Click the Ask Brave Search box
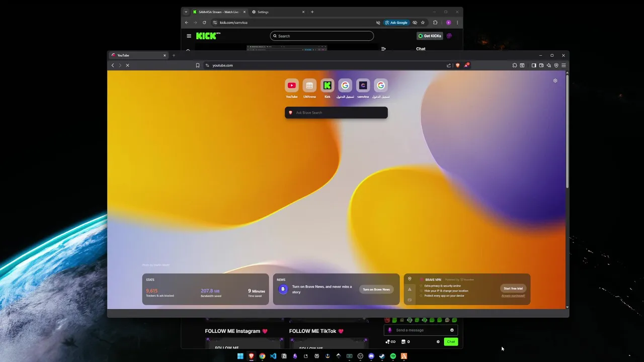 click(x=336, y=113)
